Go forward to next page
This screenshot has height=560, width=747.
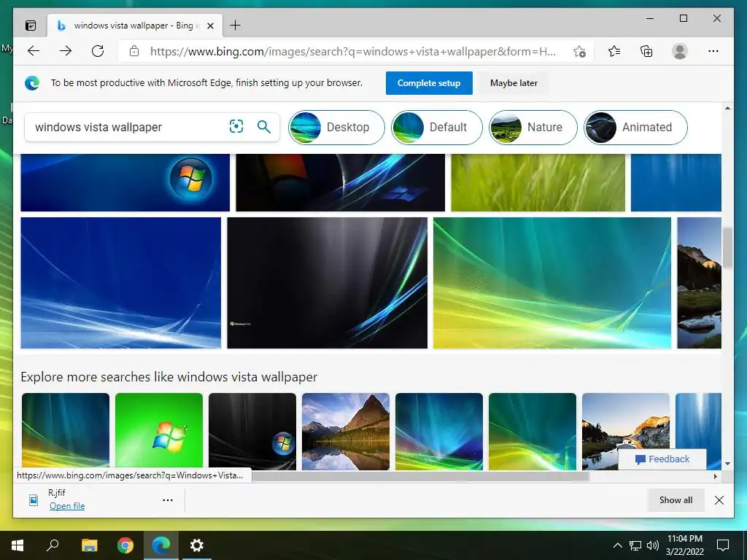tap(66, 51)
